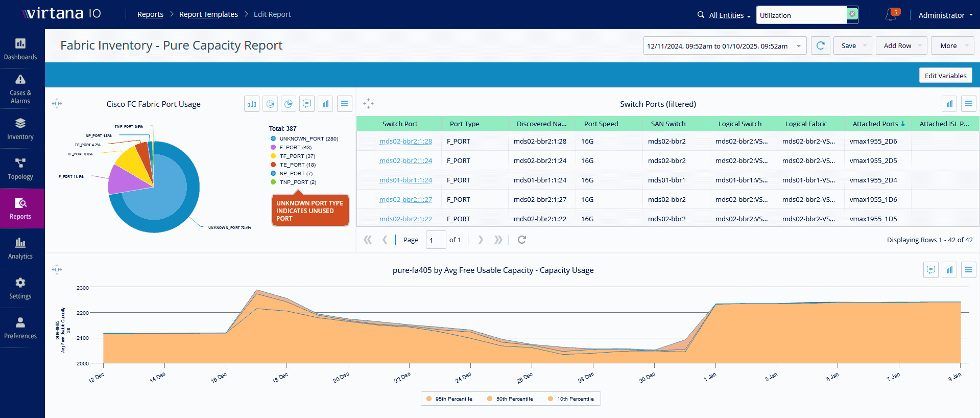Open comment icon on pure-fa405 capacity chart
Screen dimensions: 980x418
click(x=931, y=269)
